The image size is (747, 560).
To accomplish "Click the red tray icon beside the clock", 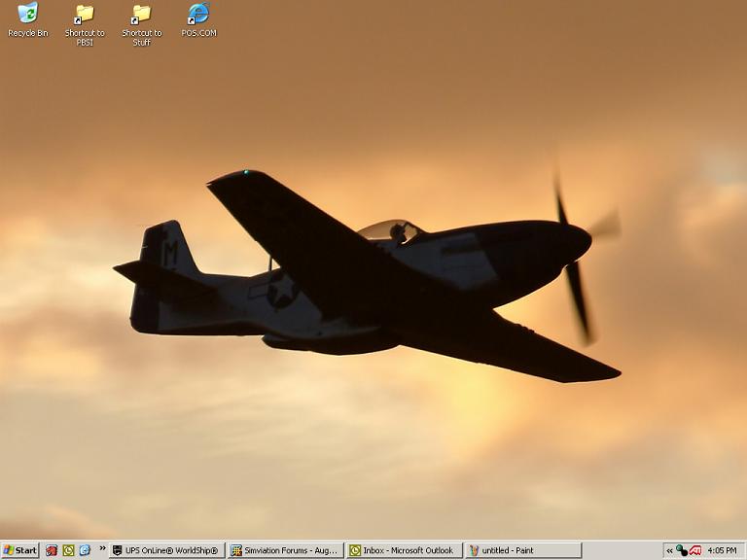I will point(695,550).
